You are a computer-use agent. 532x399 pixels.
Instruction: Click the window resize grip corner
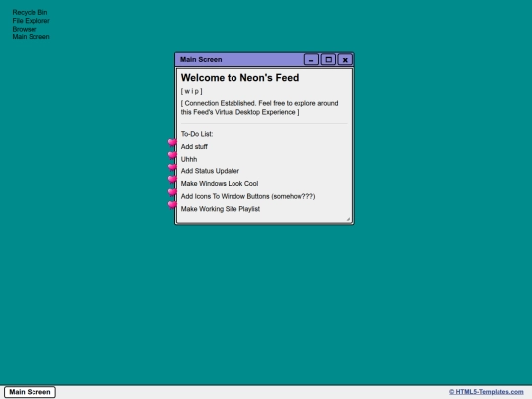[348, 219]
